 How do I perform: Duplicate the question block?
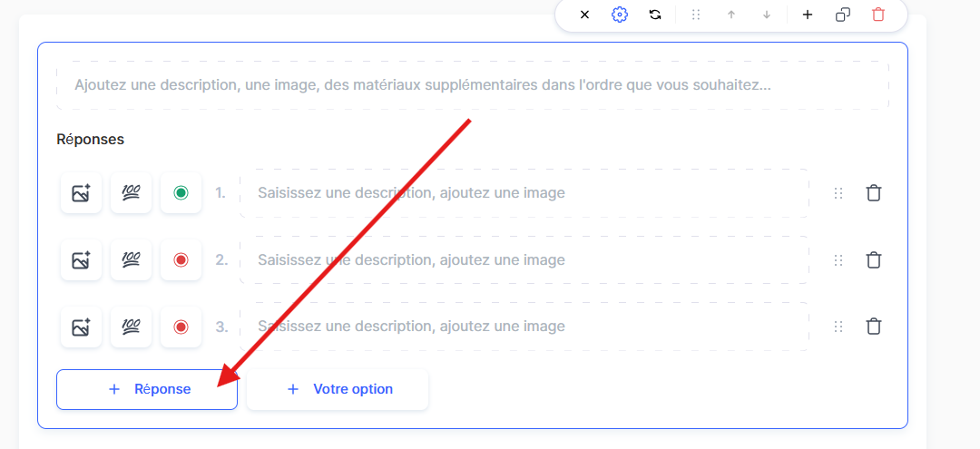pos(843,15)
